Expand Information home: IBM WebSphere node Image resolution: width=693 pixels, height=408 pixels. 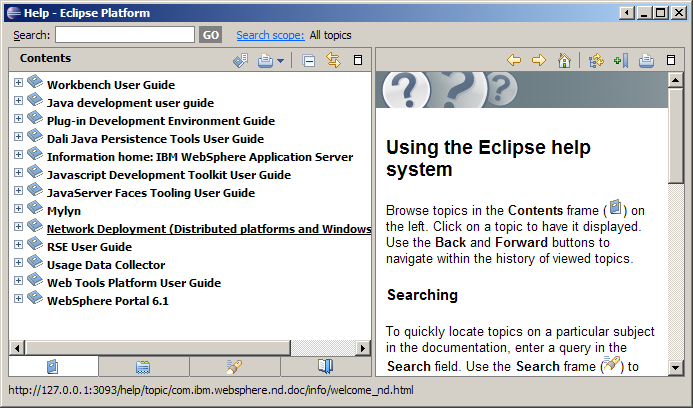tap(18, 155)
